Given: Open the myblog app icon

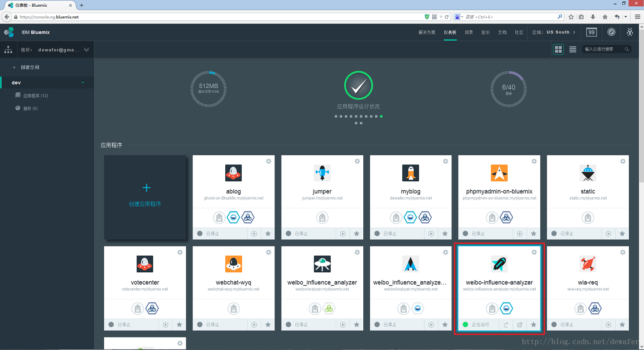Looking at the screenshot, I should coord(411,173).
